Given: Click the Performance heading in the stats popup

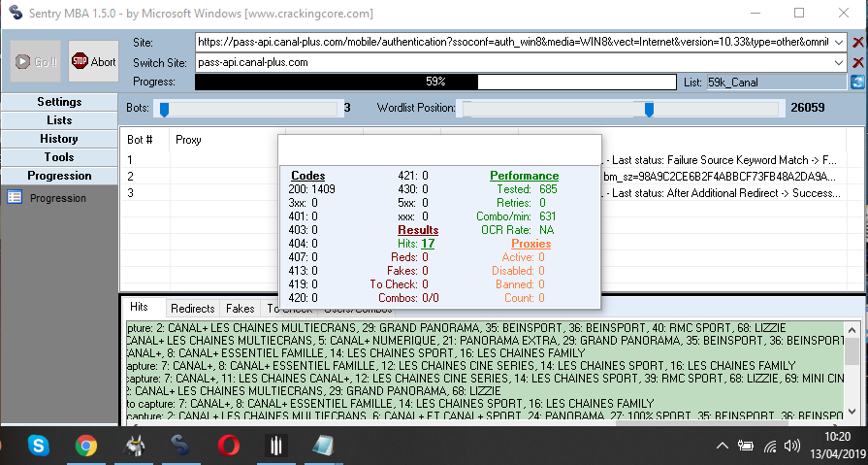Looking at the screenshot, I should coord(525,176).
